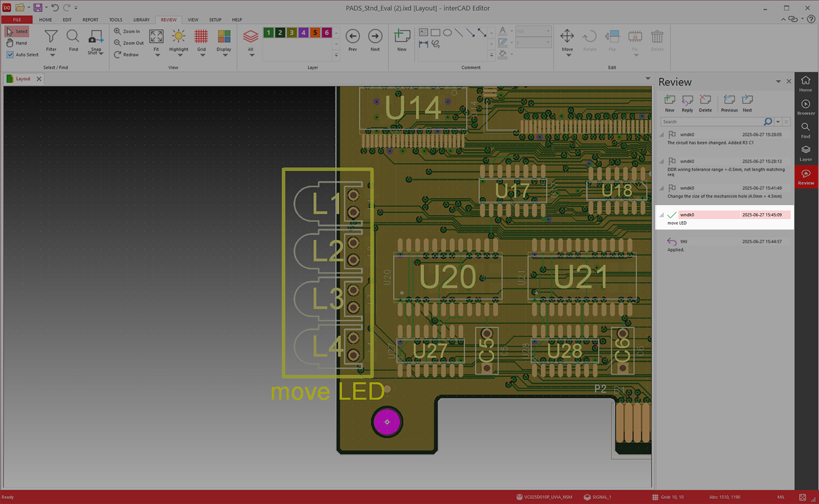The width and height of the screenshot is (819, 504).
Task: Select the straight line comment tool
Action: click(459, 32)
